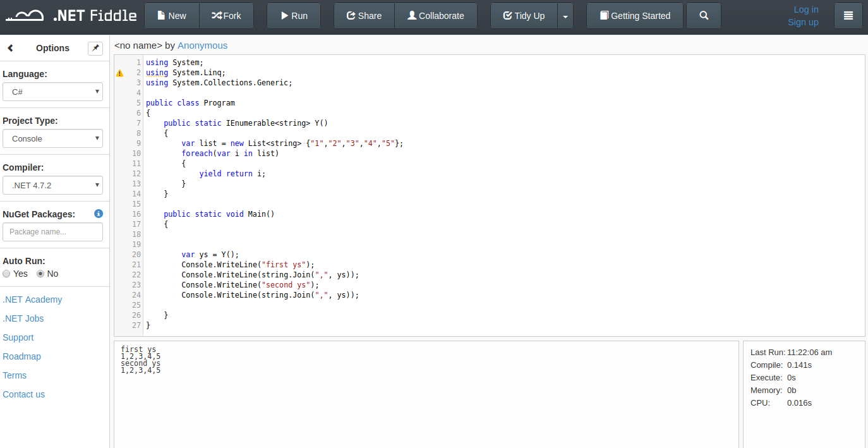Click line number 20 in the gutter

pos(136,255)
